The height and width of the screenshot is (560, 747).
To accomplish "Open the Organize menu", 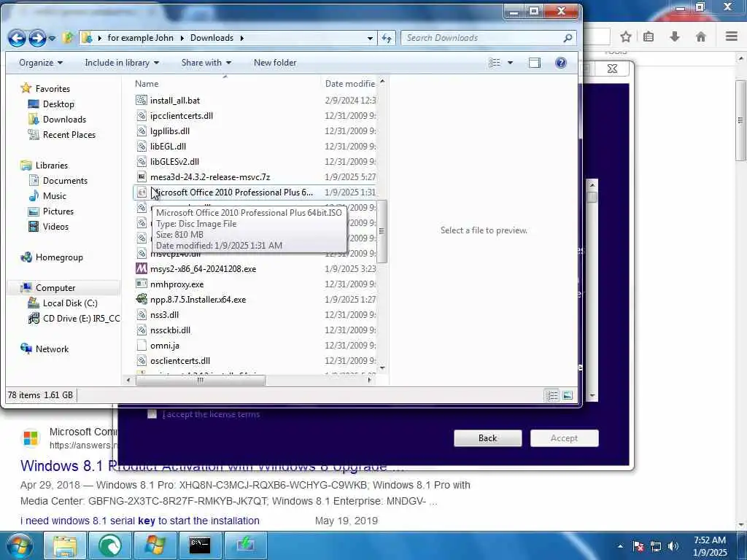I will click(x=41, y=63).
